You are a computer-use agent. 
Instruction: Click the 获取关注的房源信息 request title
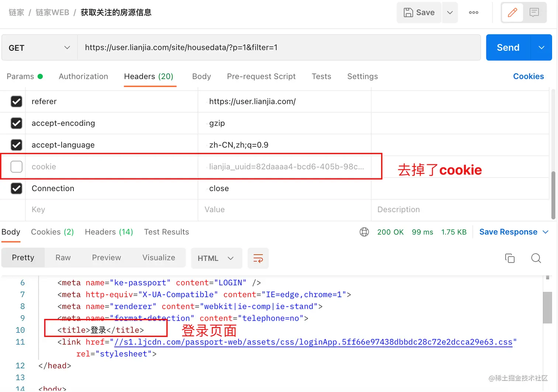tap(116, 13)
